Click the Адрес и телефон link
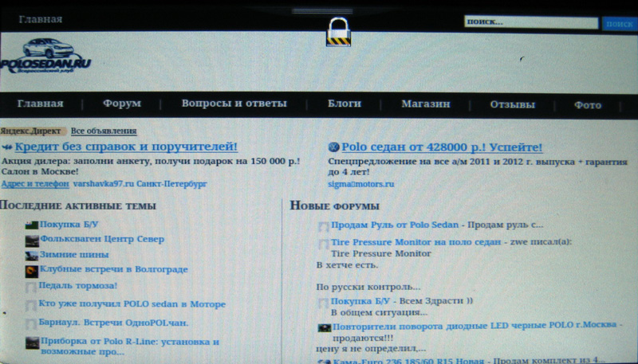638x364 pixels. click(x=35, y=184)
